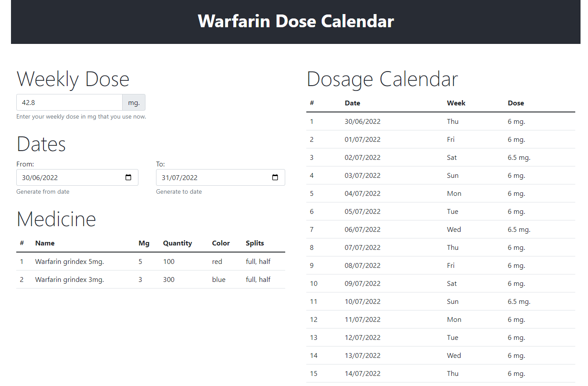Click the mg. unit label beside dose input
Viewport: 588px width, 386px height.
[134, 103]
